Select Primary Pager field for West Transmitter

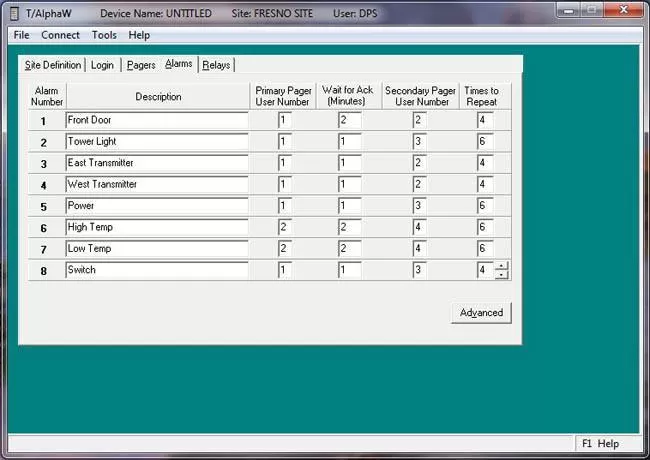pos(285,184)
